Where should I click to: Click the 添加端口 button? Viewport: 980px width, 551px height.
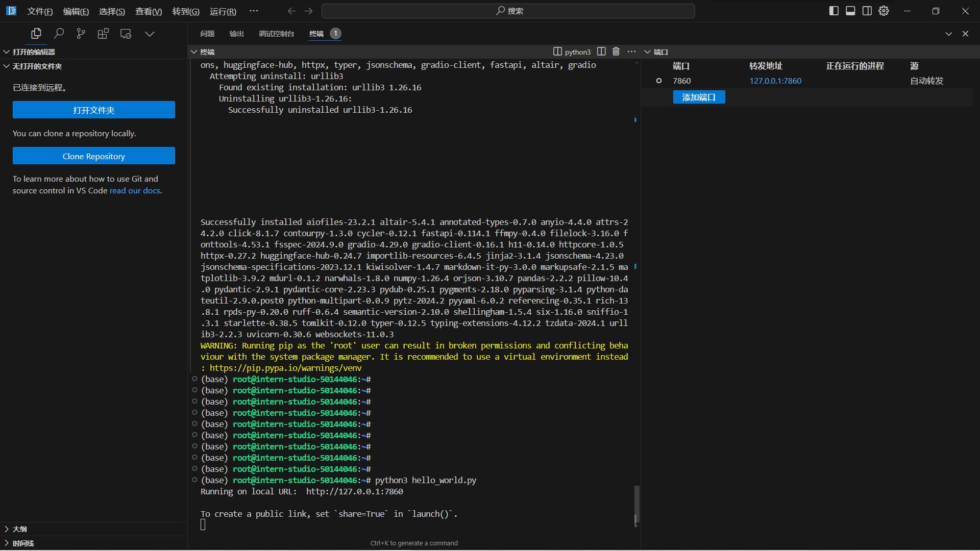[699, 97]
